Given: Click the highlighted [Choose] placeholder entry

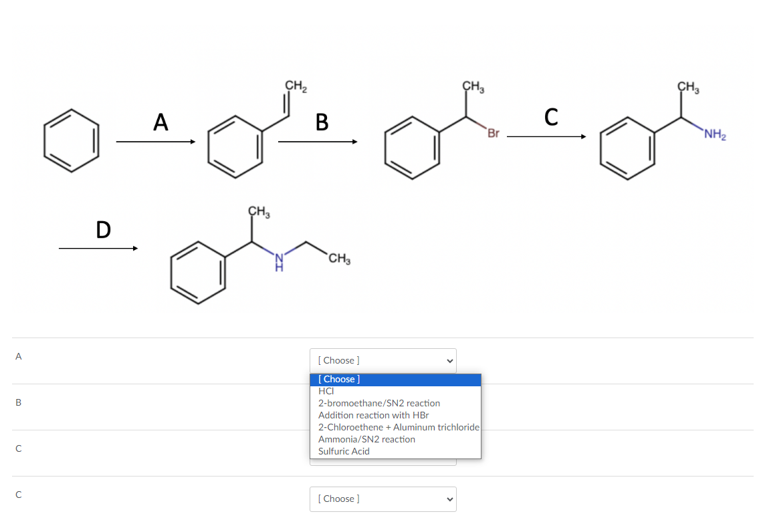Looking at the screenshot, I should 340,379.
